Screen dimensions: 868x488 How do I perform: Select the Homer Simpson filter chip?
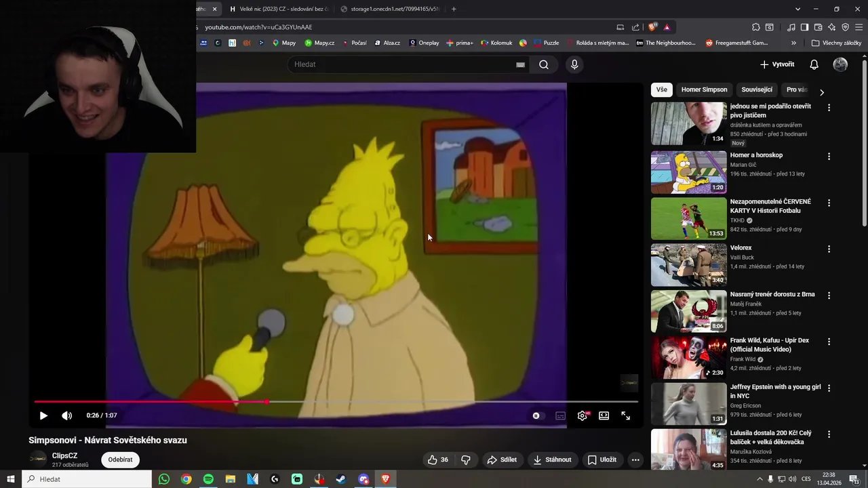coord(704,89)
